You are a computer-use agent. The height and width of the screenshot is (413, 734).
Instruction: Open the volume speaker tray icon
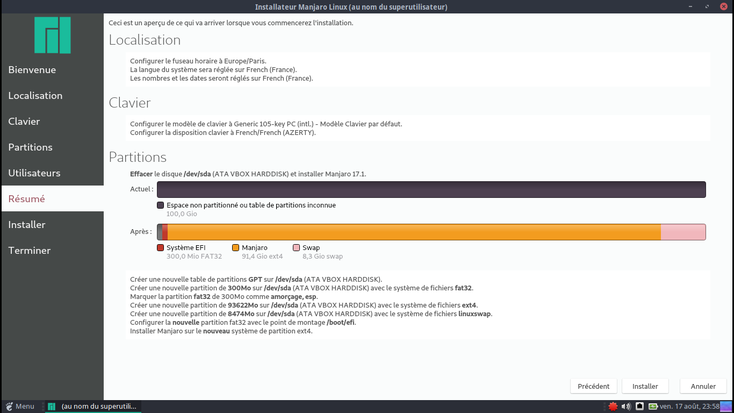626,406
